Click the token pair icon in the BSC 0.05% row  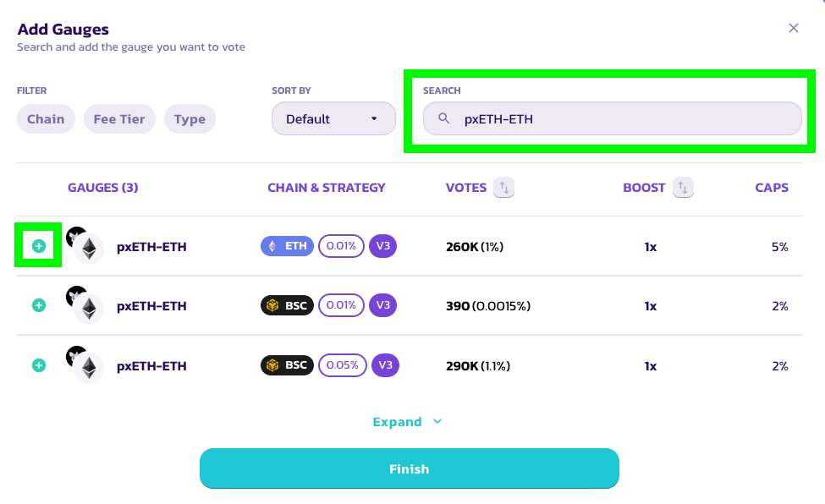(x=85, y=364)
